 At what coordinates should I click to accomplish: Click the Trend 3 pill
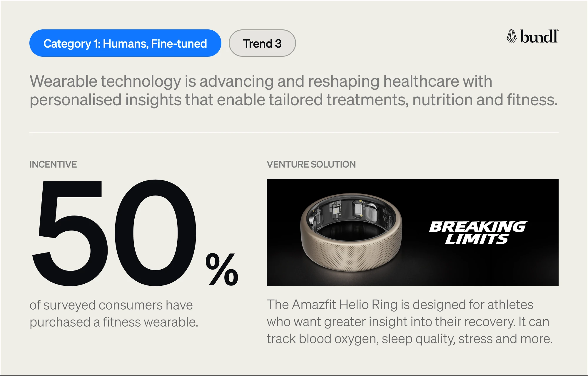[x=262, y=43]
